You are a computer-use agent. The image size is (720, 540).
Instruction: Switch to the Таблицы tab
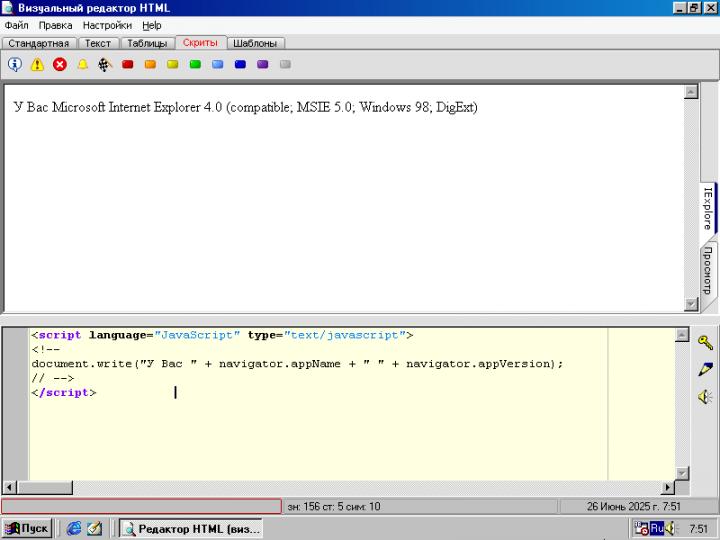coord(147,43)
